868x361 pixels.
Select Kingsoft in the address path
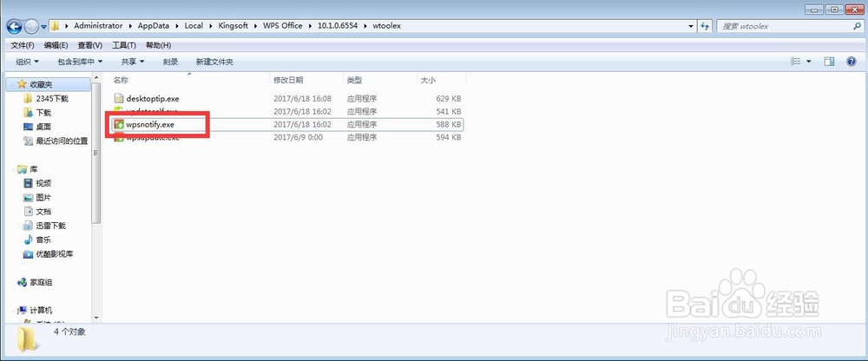tap(233, 26)
